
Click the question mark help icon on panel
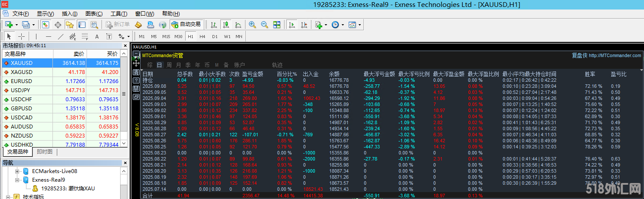click(x=136, y=80)
